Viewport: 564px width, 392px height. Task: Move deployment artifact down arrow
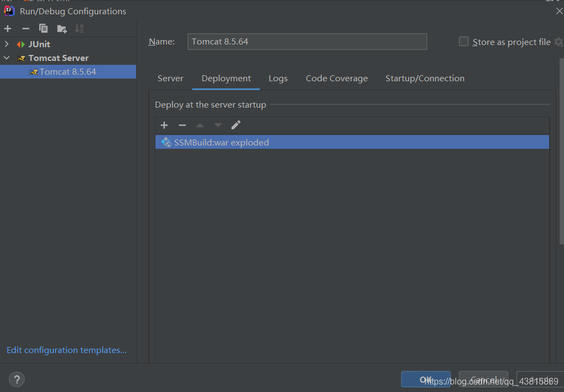point(218,125)
